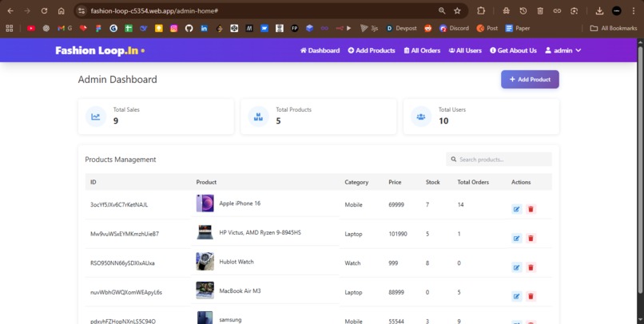Image resolution: width=644 pixels, height=324 pixels.
Task: Edit the Hublot Watch product
Action: (x=517, y=267)
